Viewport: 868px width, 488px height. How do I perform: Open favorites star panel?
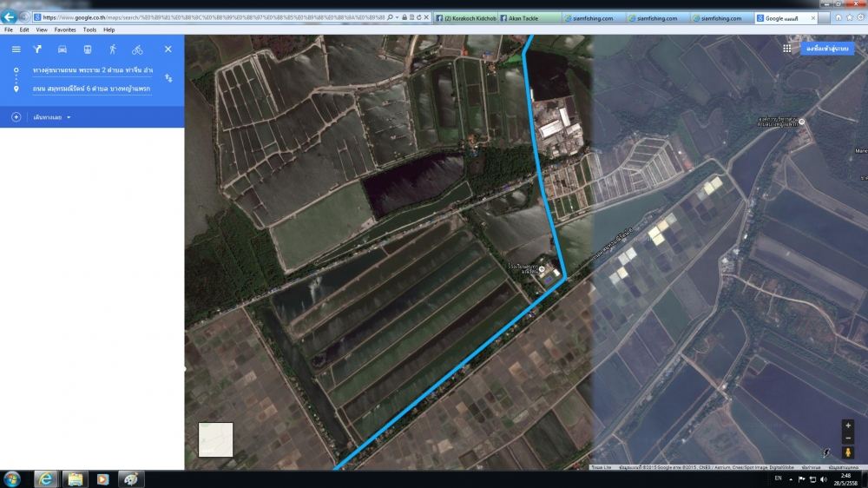tap(850, 17)
